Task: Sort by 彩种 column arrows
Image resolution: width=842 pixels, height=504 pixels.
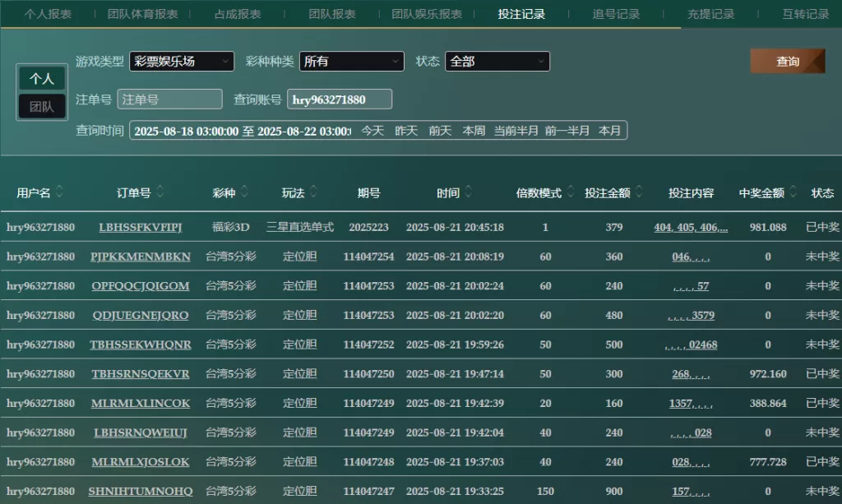Action: click(244, 191)
